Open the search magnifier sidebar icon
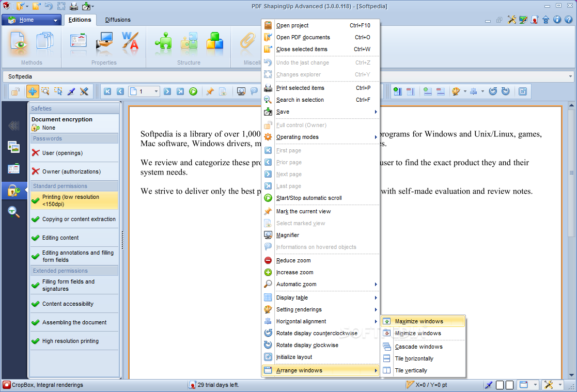The image size is (577, 392). point(13,212)
